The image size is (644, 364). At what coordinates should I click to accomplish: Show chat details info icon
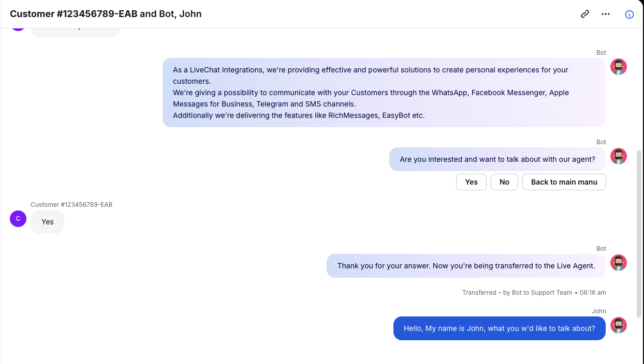(x=630, y=14)
